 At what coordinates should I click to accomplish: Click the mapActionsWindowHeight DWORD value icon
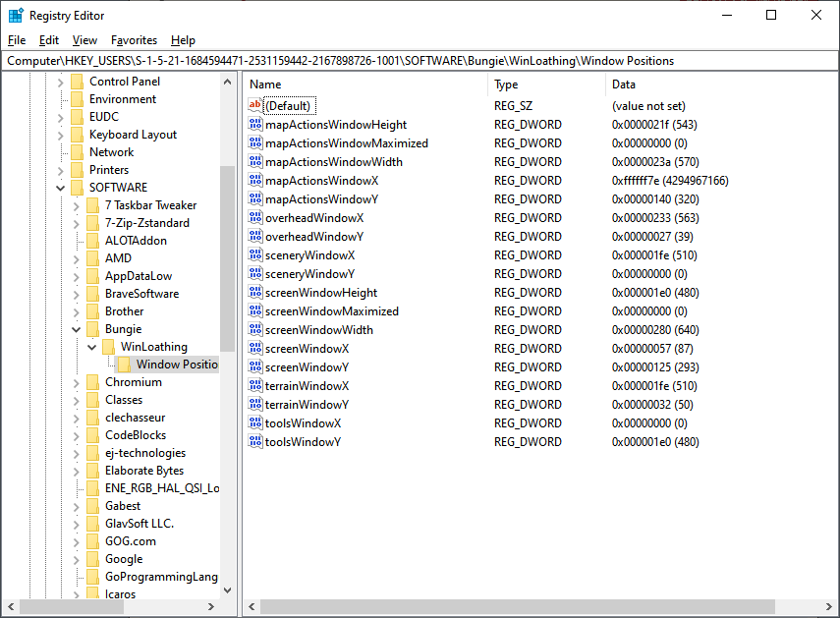click(255, 124)
